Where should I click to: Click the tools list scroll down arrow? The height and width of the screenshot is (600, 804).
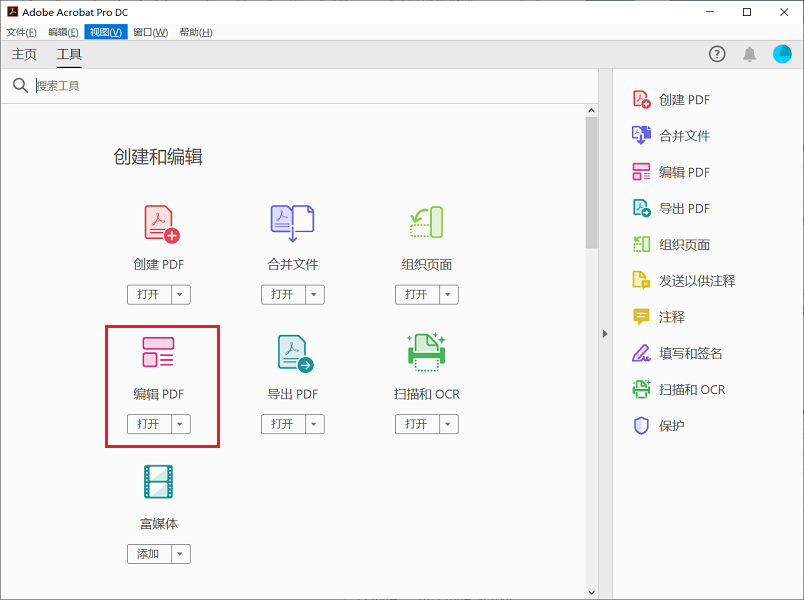[591, 592]
